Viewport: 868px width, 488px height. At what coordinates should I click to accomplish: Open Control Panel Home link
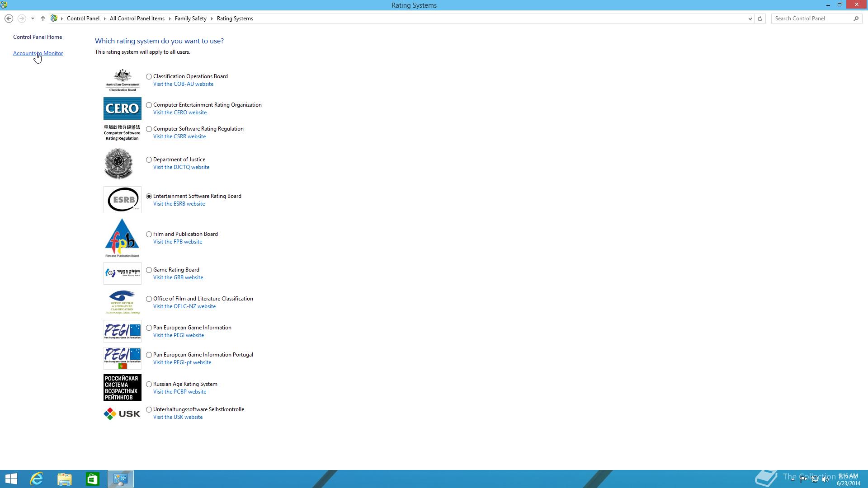pyautogui.click(x=38, y=37)
